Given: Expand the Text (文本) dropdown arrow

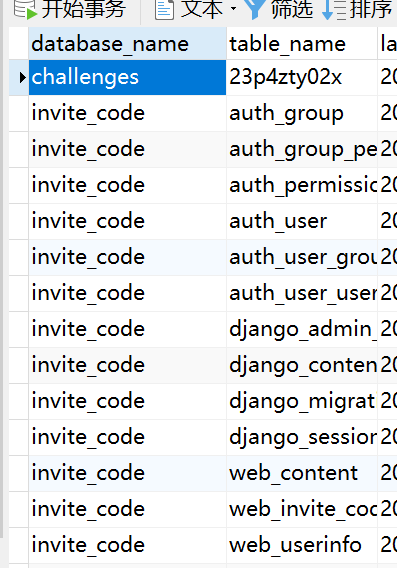Looking at the screenshot, I should (234, 8).
